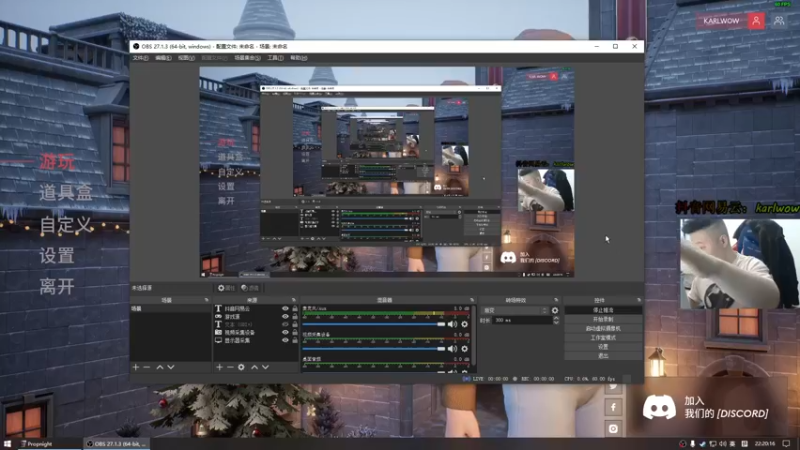
Task: Click the Discord logo in game overlay
Action: click(x=659, y=407)
